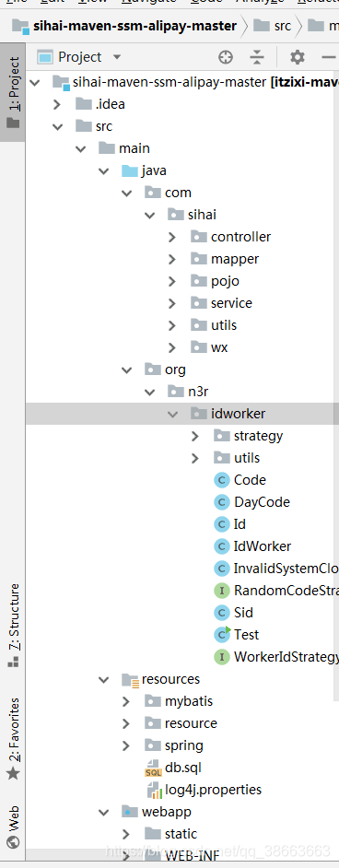
Task: Click the Project panel title window icon
Action: coord(45,57)
